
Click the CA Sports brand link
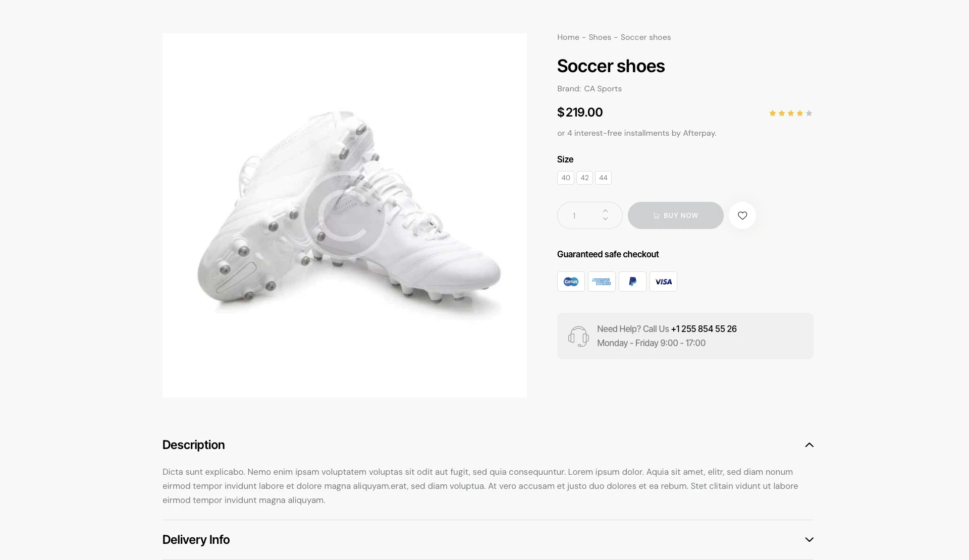click(603, 89)
